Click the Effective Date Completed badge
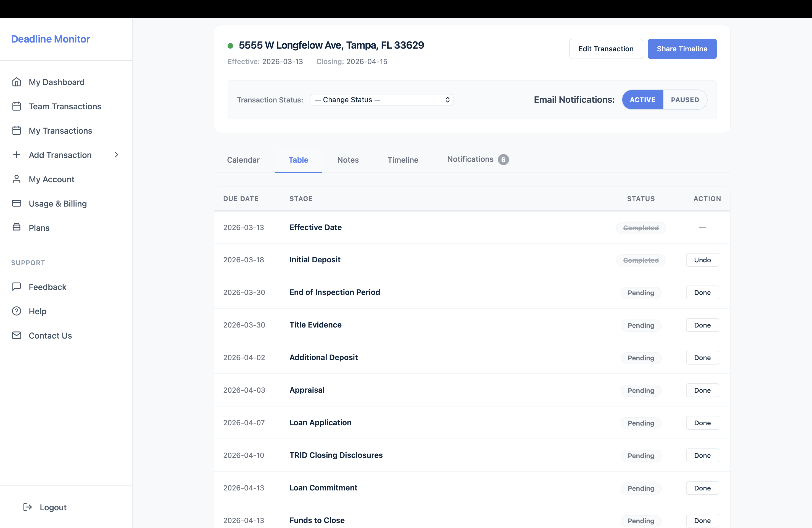This screenshot has height=528, width=812. click(x=641, y=228)
